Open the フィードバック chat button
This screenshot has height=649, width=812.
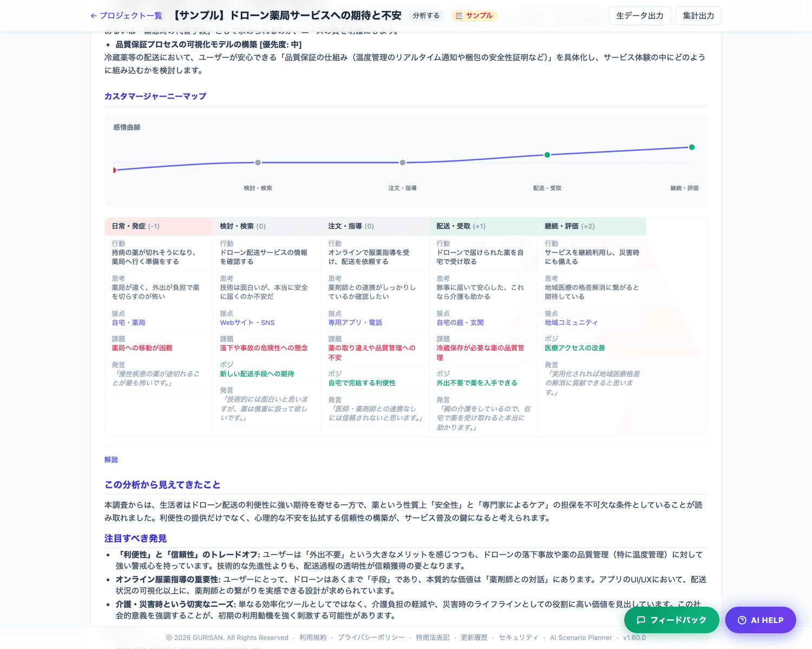672,620
